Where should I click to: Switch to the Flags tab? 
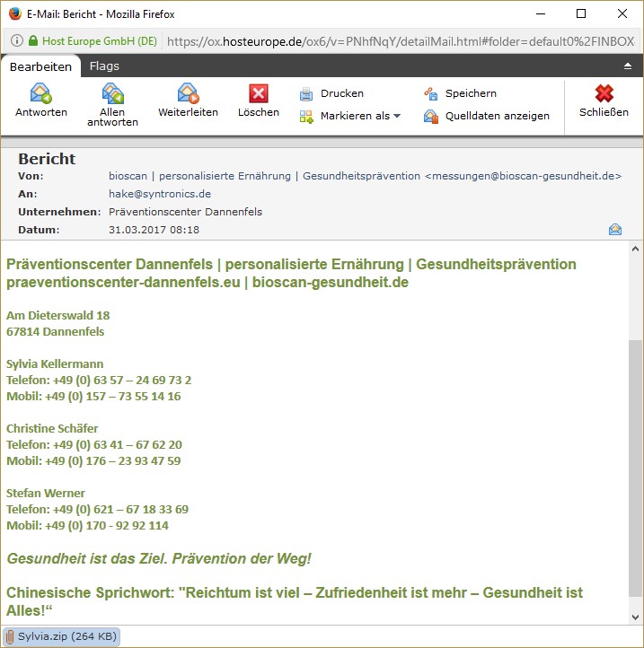(104, 66)
